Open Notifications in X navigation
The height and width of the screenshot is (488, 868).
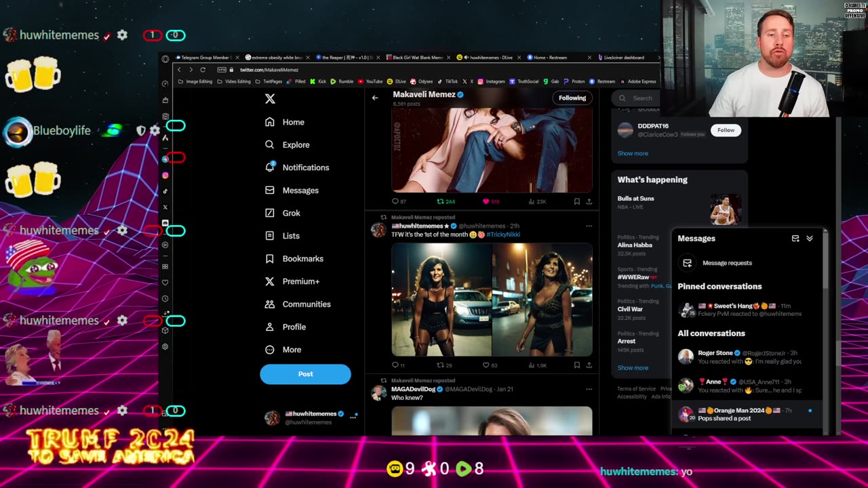pyautogui.click(x=297, y=167)
